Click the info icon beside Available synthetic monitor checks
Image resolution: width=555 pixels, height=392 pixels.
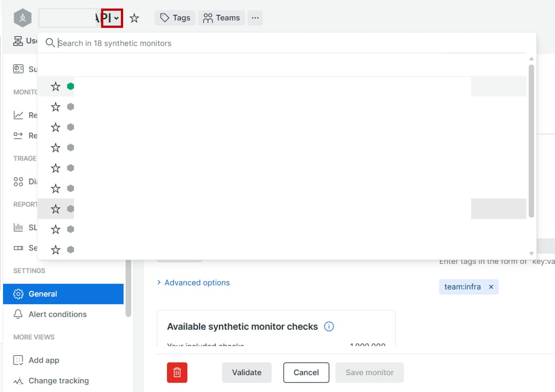point(329,327)
